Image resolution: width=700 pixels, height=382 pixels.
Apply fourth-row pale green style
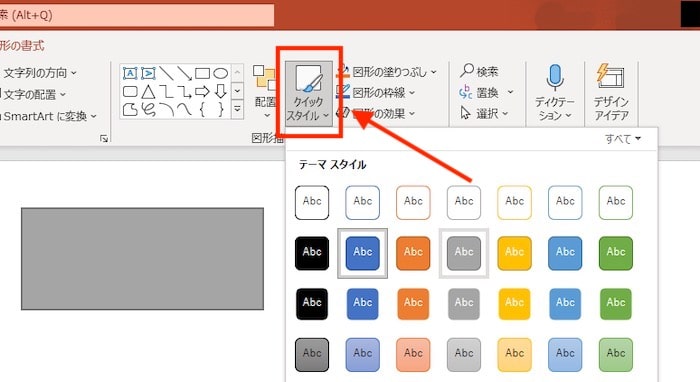click(x=616, y=355)
